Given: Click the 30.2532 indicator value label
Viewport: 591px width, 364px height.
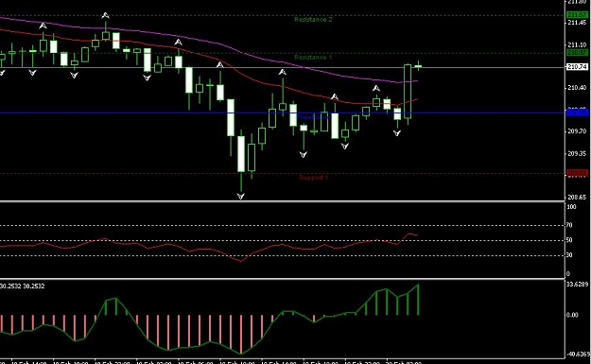Looking at the screenshot, I should 23,286.
